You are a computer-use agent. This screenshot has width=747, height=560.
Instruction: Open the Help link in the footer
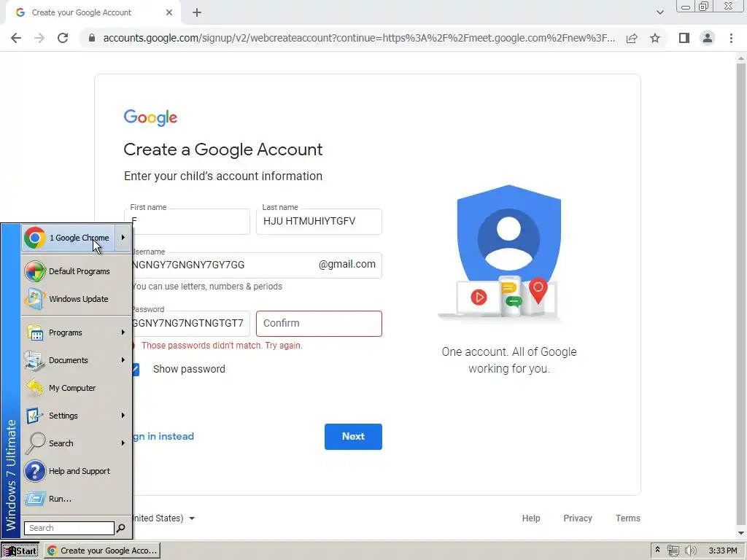[x=531, y=518]
